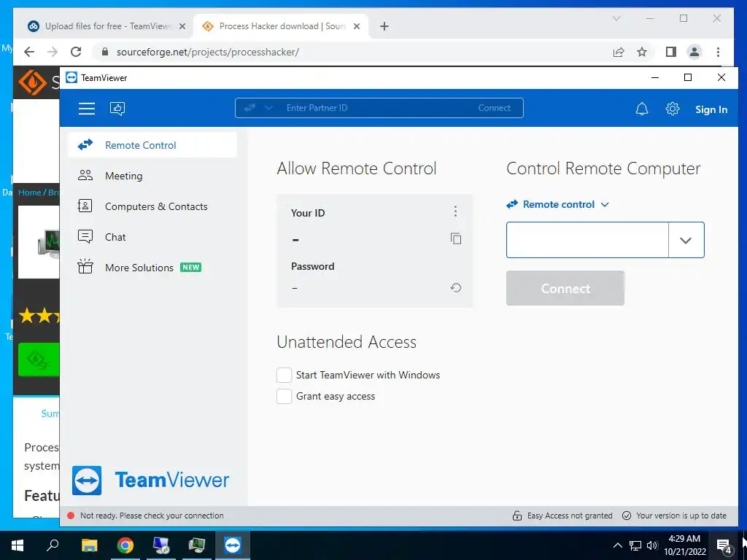
Task: Open TeamViewer settings gear
Action: point(672,109)
